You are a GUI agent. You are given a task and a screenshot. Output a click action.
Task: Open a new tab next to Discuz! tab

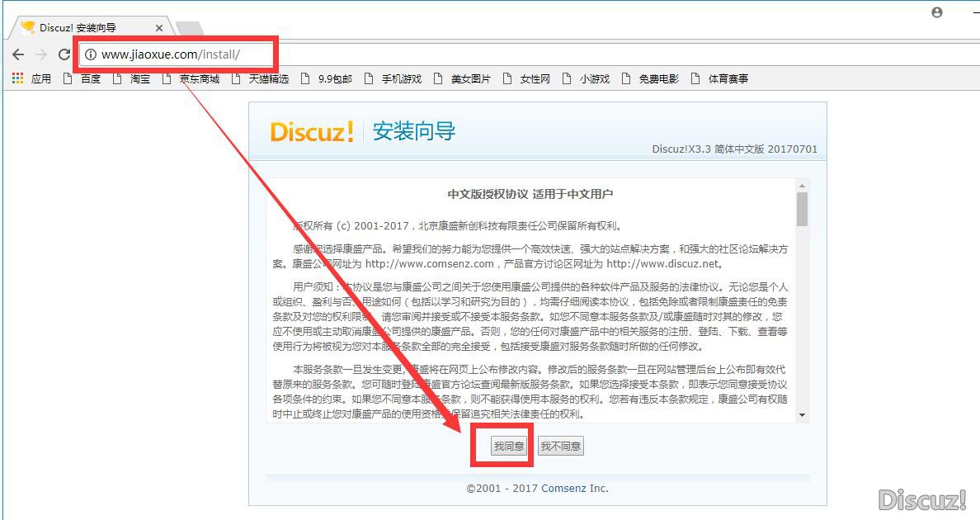pos(190,27)
